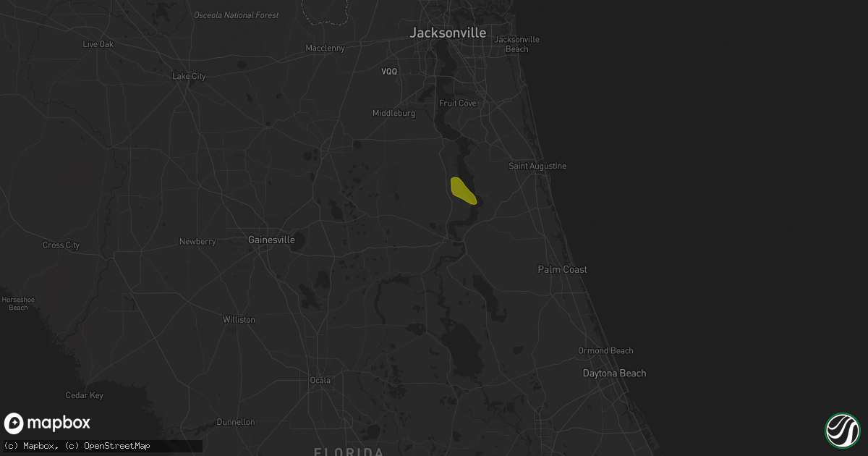Screen dimensions: 868x456
Task: Click the Dunnellon label
Action: point(236,422)
